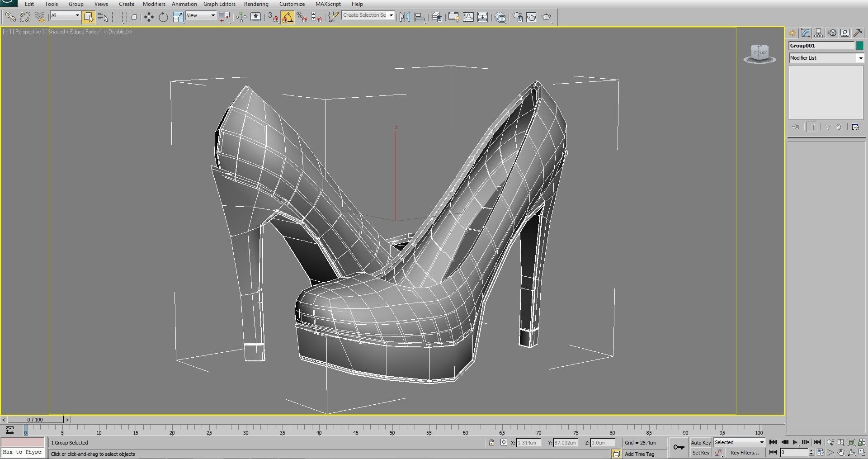Switch to the Hierarchy panel tab
868x459 pixels.
pyautogui.click(x=819, y=33)
